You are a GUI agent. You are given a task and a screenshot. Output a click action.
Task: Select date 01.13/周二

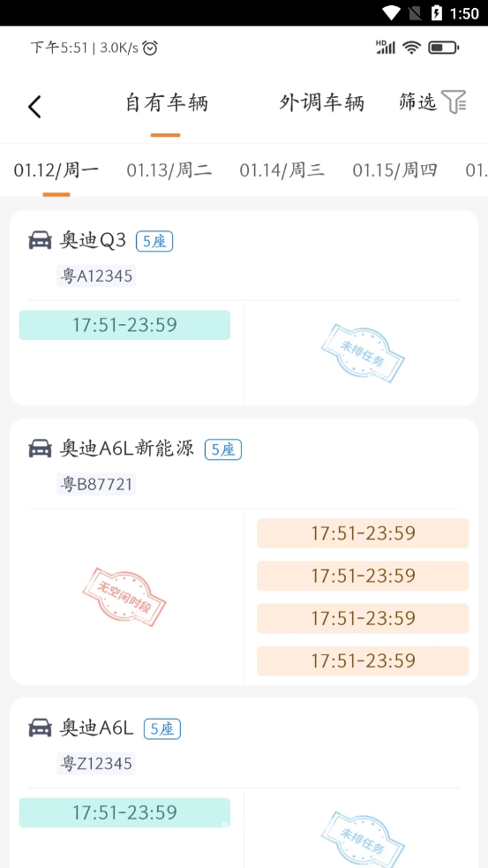(169, 170)
